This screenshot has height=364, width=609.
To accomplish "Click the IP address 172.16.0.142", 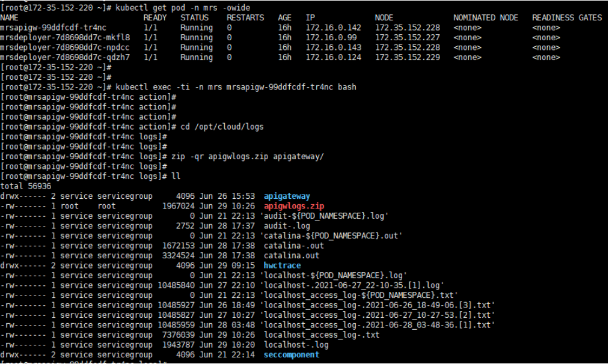I will 333,28.
